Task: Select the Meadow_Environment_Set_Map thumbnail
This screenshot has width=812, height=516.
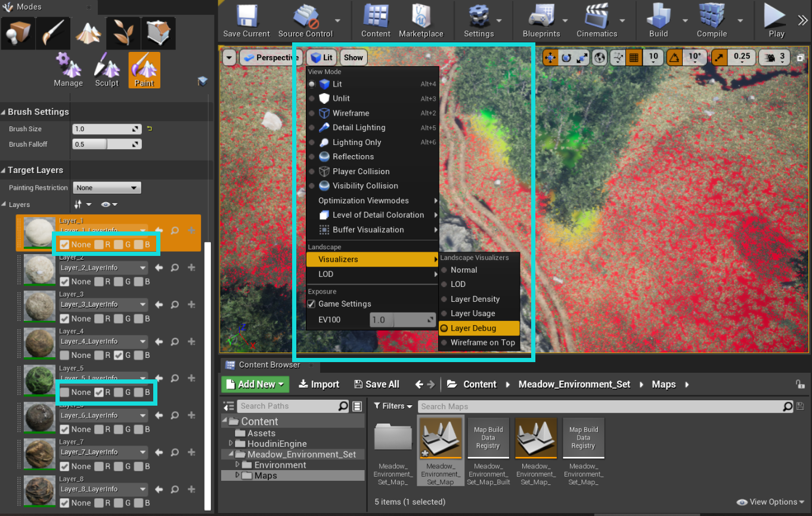Action: (440, 437)
